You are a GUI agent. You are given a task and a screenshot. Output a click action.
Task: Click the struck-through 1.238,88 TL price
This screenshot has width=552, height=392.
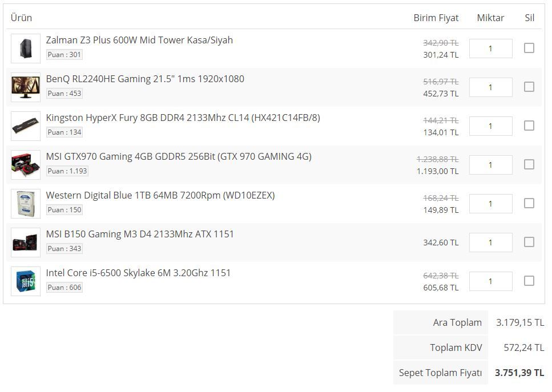tap(438, 159)
